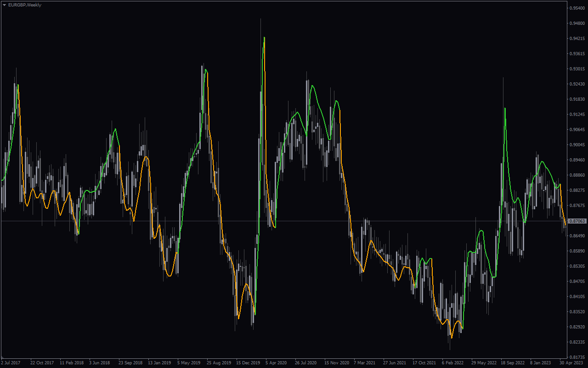Click the 0.88860 price axis label
The width and height of the screenshot is (588, 368).
point(577,175)
